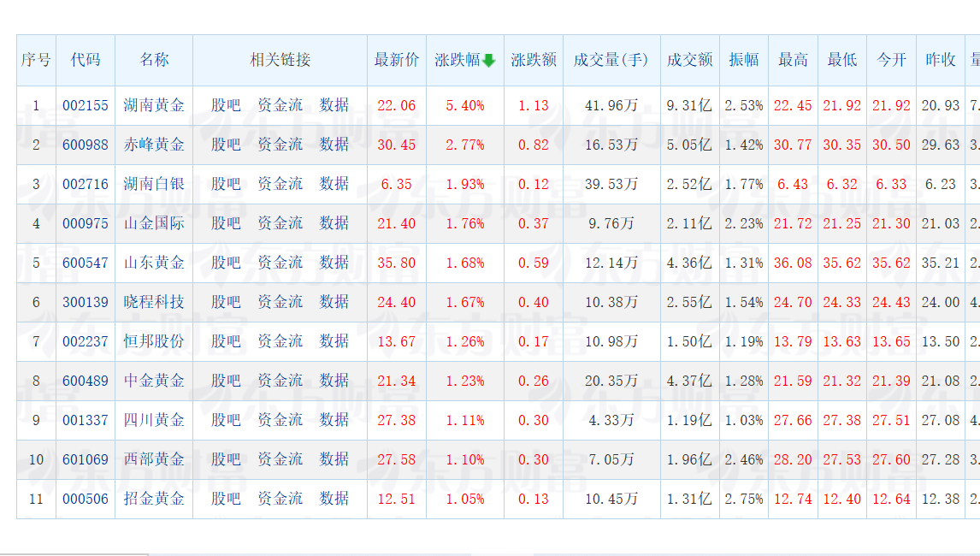The width and height of the screenshot is (980, 556).
Task: Select latest price 22.06 of 湖南黄金
Action: coord(396,106)
